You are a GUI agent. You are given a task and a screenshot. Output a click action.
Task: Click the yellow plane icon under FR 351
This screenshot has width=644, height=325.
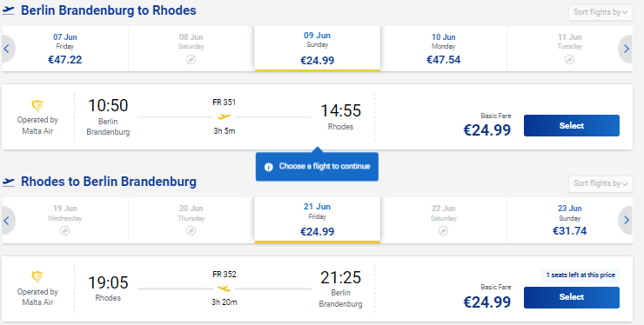[224, 117]
